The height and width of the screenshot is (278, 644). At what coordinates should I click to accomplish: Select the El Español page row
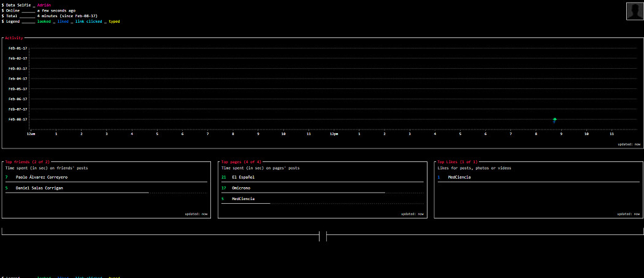coord(323,177)
